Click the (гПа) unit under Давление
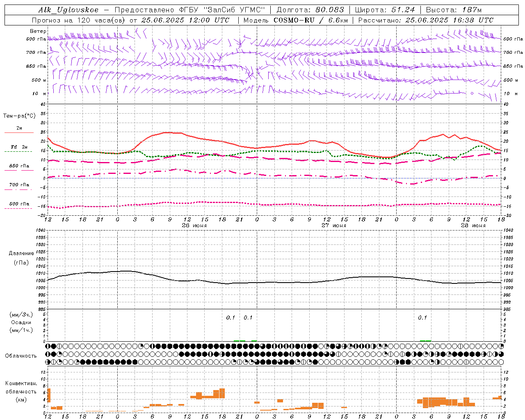 click(x=21, y=262)
